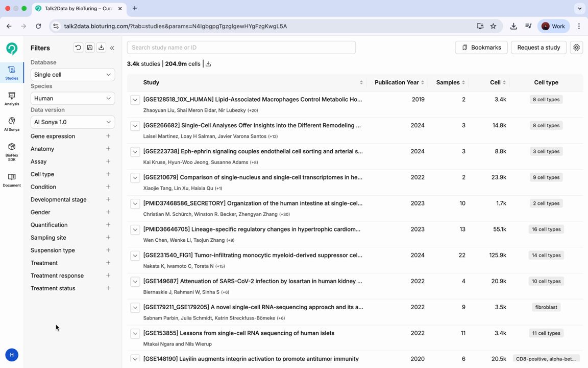Screen dimensions: 588x368
Task: Reset filters with the undo icon
Action: pyautogui.click(x=78, y=48)
